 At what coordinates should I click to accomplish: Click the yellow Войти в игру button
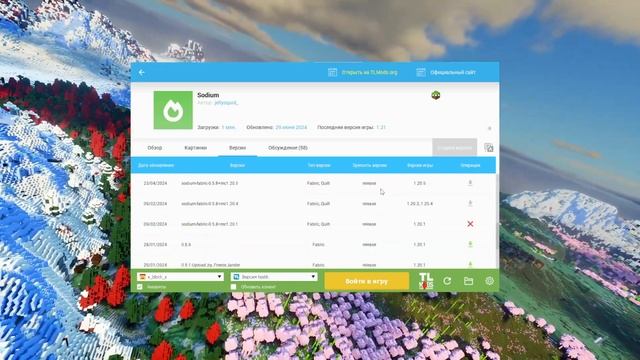click(x=367, y=281)
